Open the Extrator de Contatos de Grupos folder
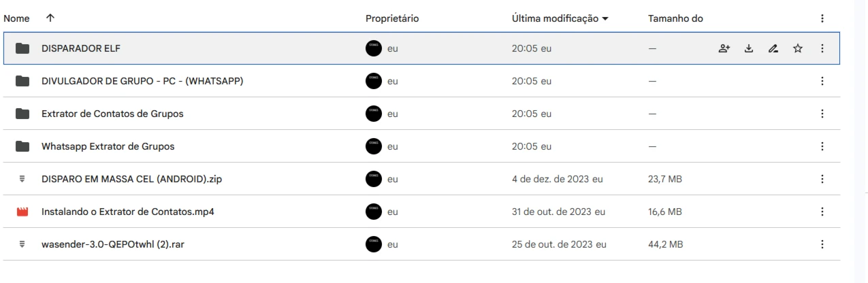 pyautogui.click(x=112, y=114)
